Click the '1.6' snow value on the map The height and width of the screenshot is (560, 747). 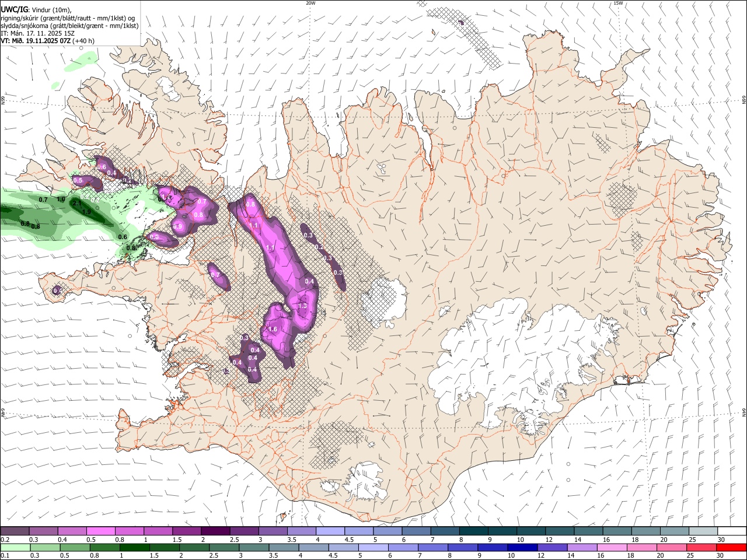(x=272, y=329)
